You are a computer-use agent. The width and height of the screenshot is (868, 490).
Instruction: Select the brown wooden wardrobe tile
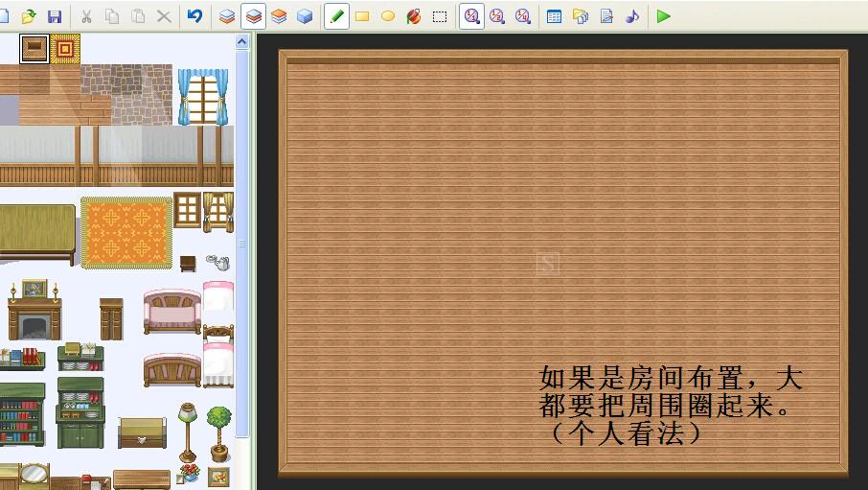[x=111, y=318]
